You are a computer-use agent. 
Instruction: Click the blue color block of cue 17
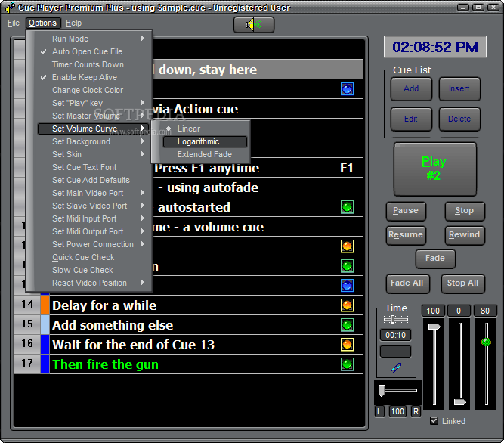click(45, 364)
